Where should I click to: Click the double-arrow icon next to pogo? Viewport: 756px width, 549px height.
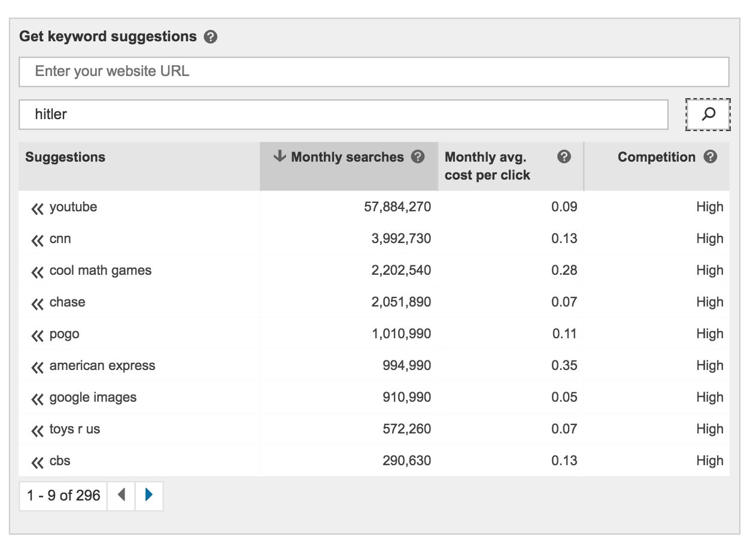coord(37,335)
